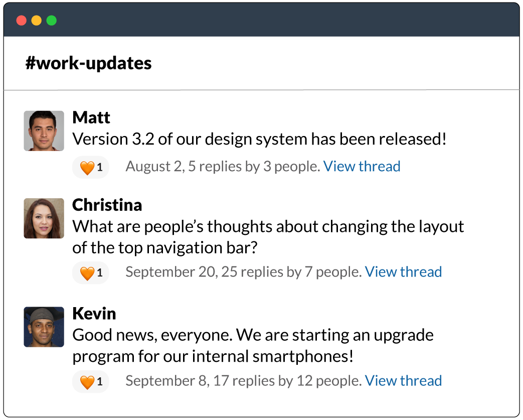Click the red close window button
Image resolution: width=523 pixels, height=420 pixels.
(22, 21)
